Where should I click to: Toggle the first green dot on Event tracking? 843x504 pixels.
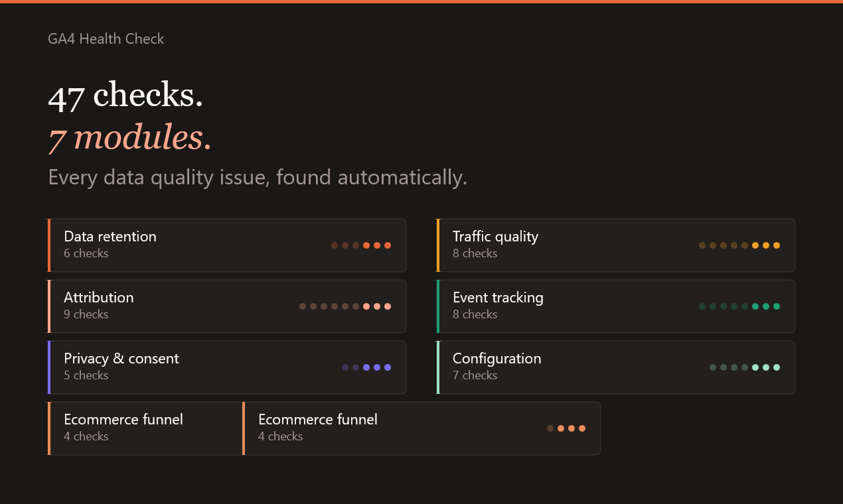coord(702,306)
